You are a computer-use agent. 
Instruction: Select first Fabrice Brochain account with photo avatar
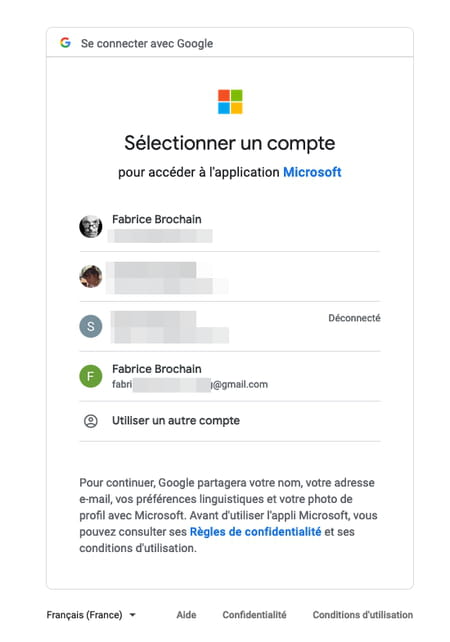pos(230,227)
